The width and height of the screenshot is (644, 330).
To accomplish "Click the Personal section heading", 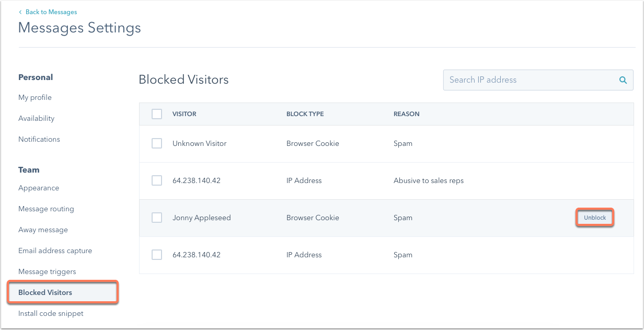I will pos(36,77).
